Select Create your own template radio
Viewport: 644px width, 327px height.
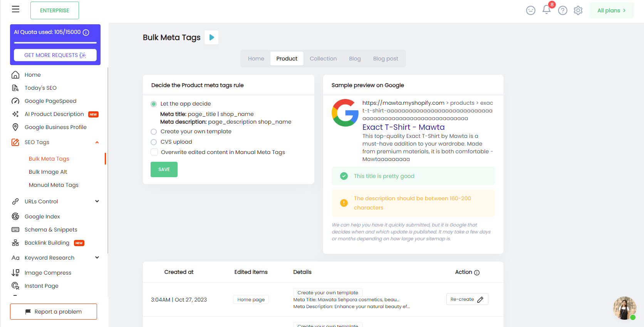[x=154, y=132]
